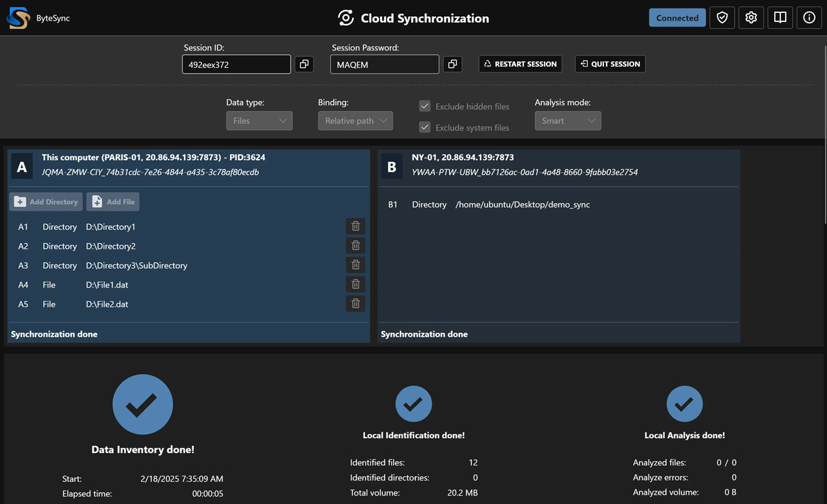Select the D:\Directory3\SubDirectory path text
827x504 pixels.
[x=136, y=266]
